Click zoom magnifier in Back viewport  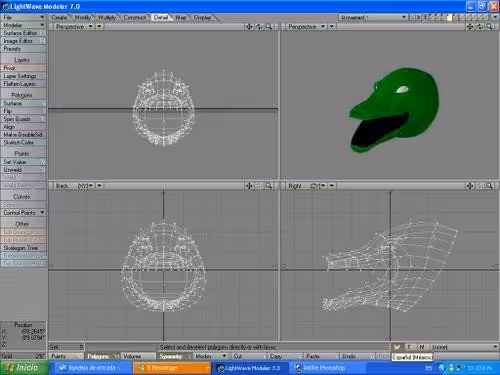pos(269,186)
